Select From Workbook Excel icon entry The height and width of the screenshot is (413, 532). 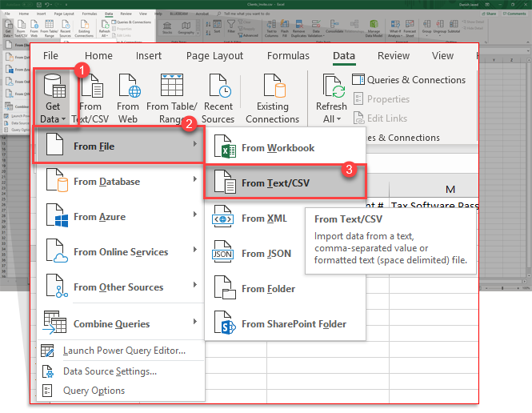pyautogui.click(x=276, y=148)
